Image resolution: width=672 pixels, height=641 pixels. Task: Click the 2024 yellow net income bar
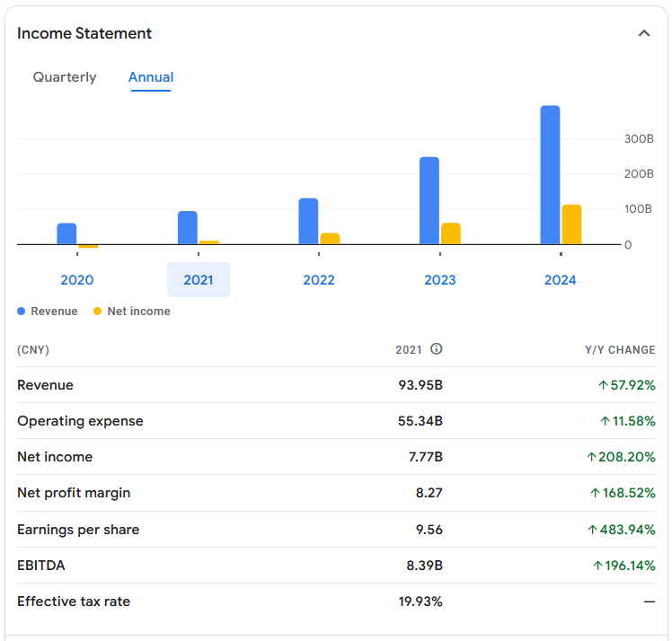tap(571, 224)
